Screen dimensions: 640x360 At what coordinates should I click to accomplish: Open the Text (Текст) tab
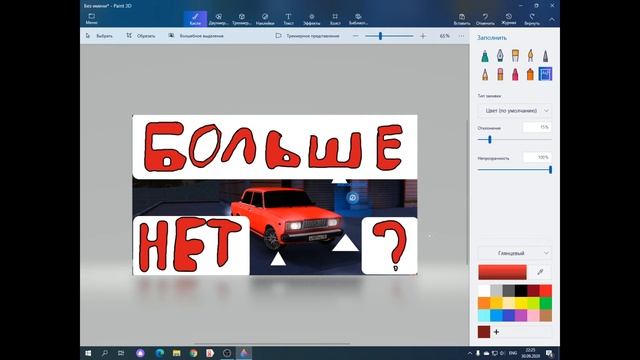click(x=288, y=19)
